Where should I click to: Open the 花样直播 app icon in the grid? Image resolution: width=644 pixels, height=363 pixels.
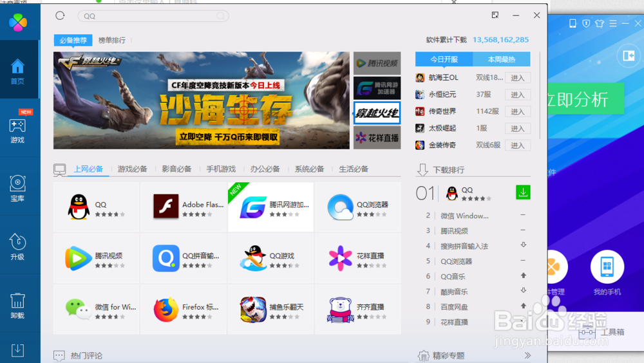click(x=341, y=258)
